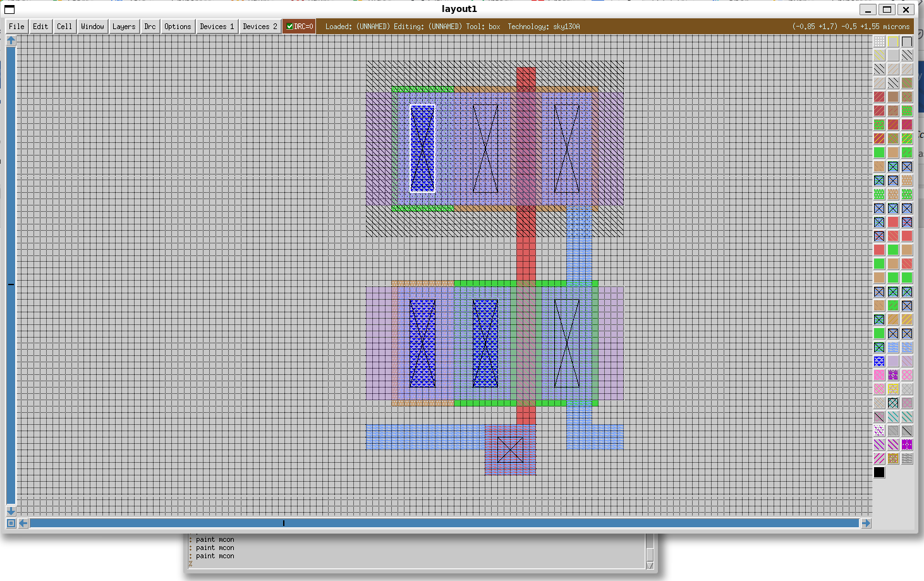Maximize the layout1 window
Viewport: 924px width, 581px height.
tap(887, 9)
